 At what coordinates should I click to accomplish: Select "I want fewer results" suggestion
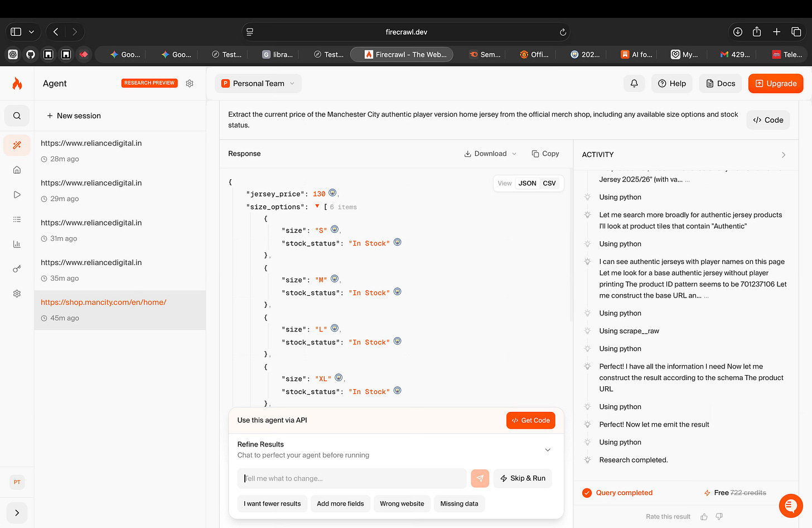click(x=272, y=503)
